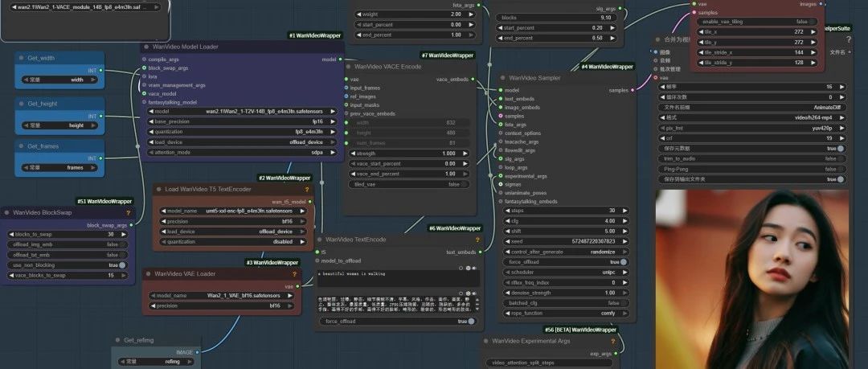Open quantization dropdown set to disabled

(232, 242)
